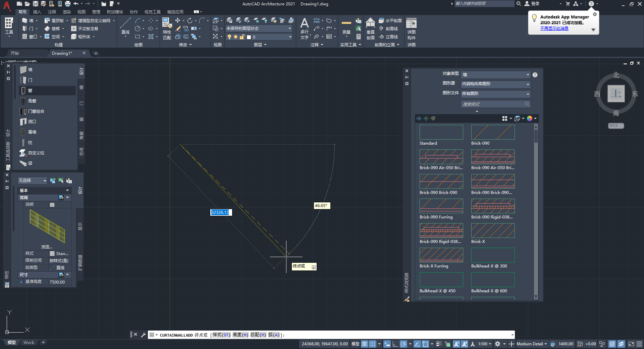Open the 渲染 ribbon tab

[67, 12]
